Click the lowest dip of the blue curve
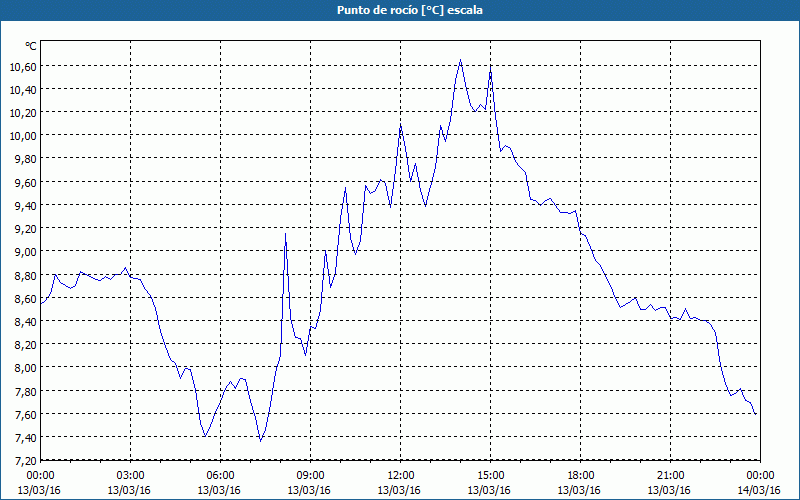The height and width of the screenshot is (500, 800). (x=261, y=440)
